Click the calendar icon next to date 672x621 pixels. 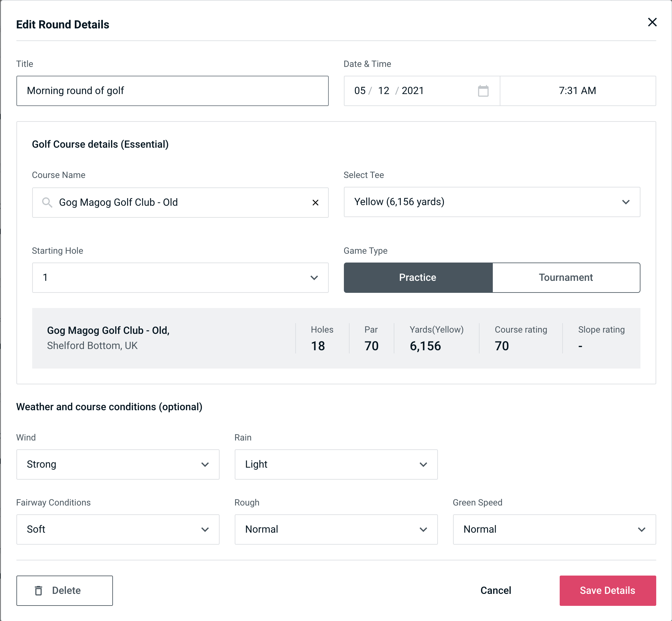(482, 91)
